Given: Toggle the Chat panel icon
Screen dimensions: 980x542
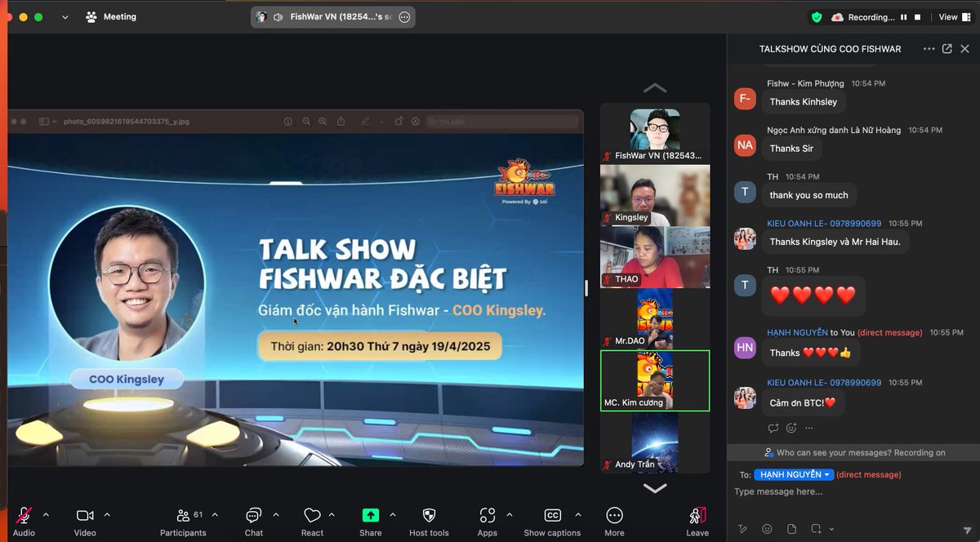Looking at the screenshot, I should [x=253, y=515].
